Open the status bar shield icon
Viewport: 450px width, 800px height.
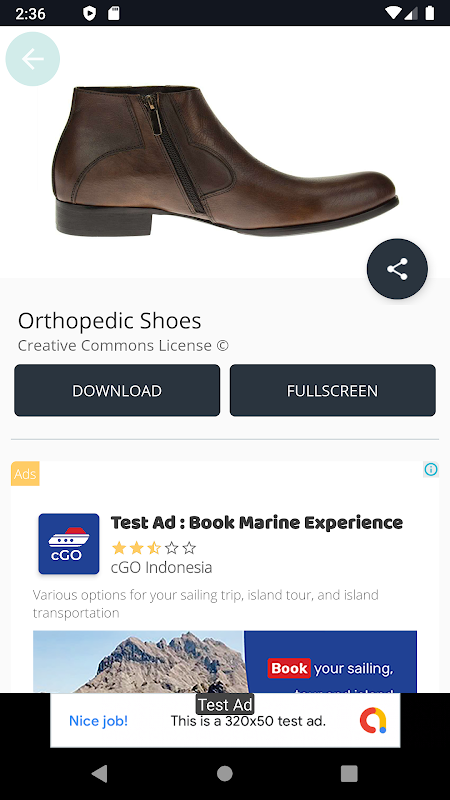(x=89, y=13)
